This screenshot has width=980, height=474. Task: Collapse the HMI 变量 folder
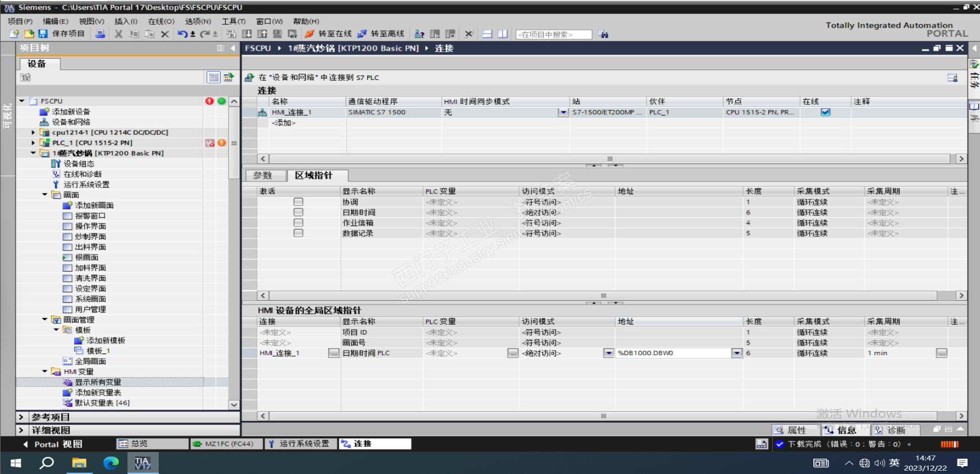pos(44,372)
